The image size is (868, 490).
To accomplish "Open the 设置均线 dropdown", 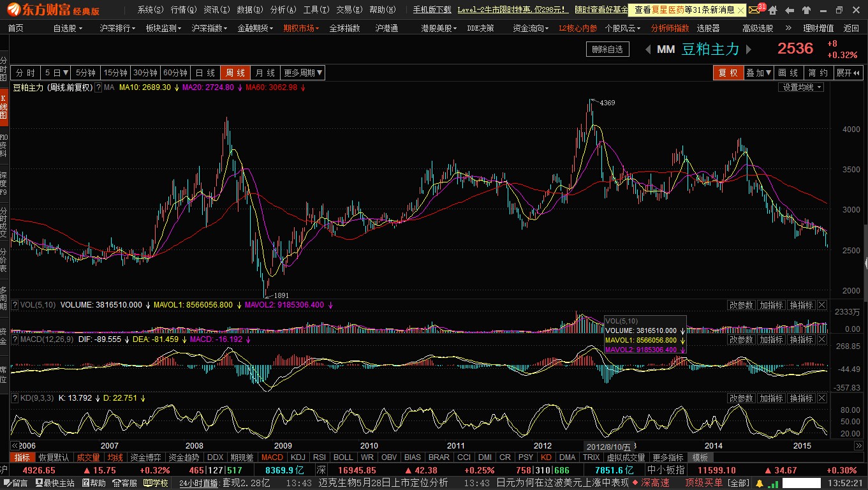I will pyautogui.click(x=802, y=87).
